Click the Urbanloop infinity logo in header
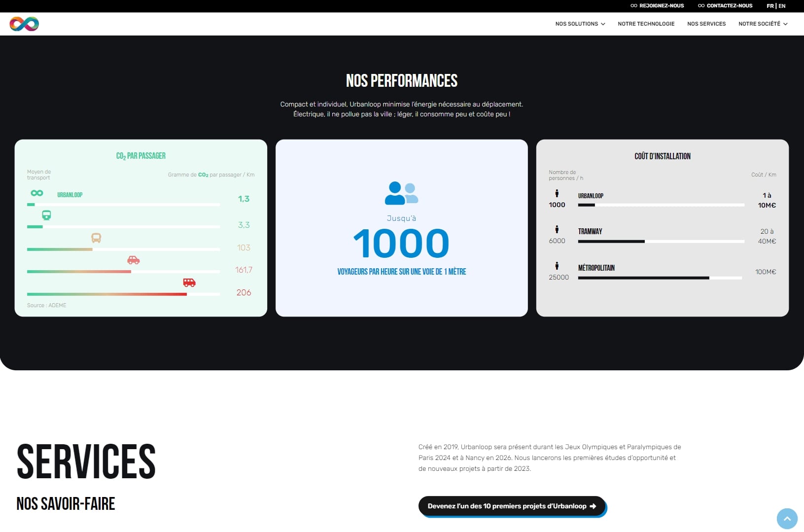The height and width of the screenshot is (532, 804). point(24,24)
